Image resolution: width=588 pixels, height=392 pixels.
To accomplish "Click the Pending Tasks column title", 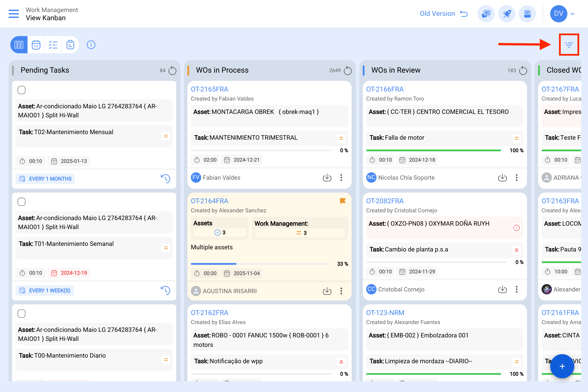I will coord(45,70).
